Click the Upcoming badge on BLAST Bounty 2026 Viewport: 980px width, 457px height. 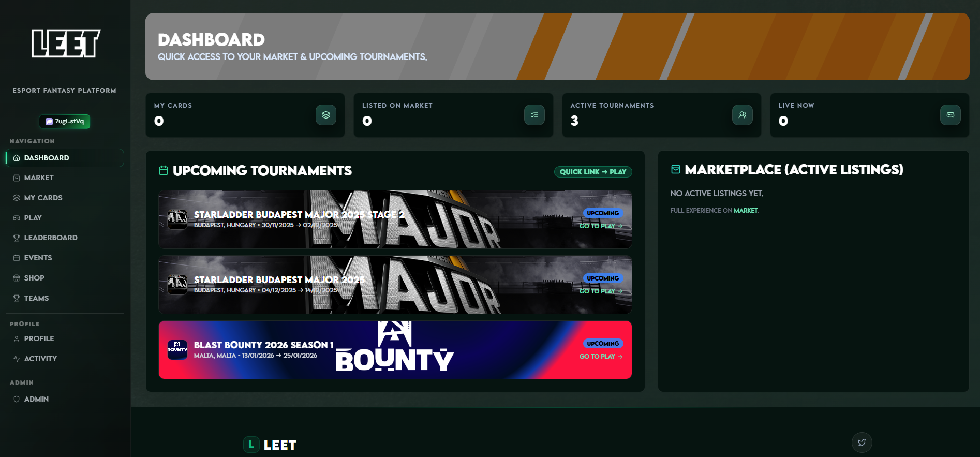coord(603,344)
